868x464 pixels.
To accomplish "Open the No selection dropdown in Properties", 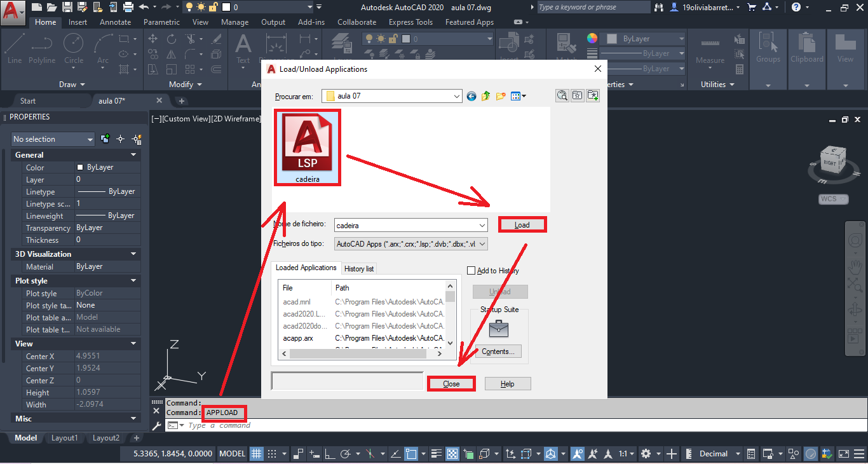I will tap(90, 139).
